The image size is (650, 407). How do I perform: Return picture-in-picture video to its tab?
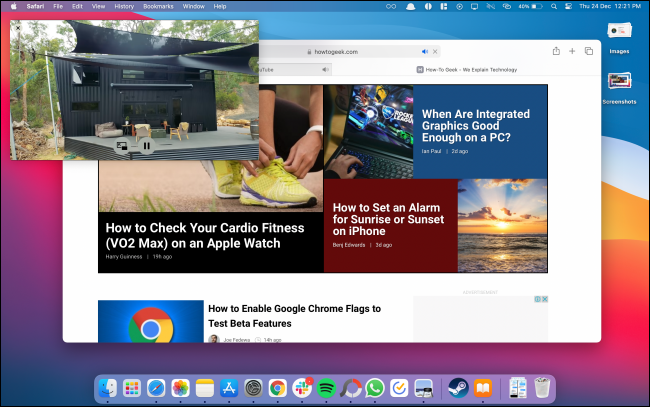coord(122,146)
